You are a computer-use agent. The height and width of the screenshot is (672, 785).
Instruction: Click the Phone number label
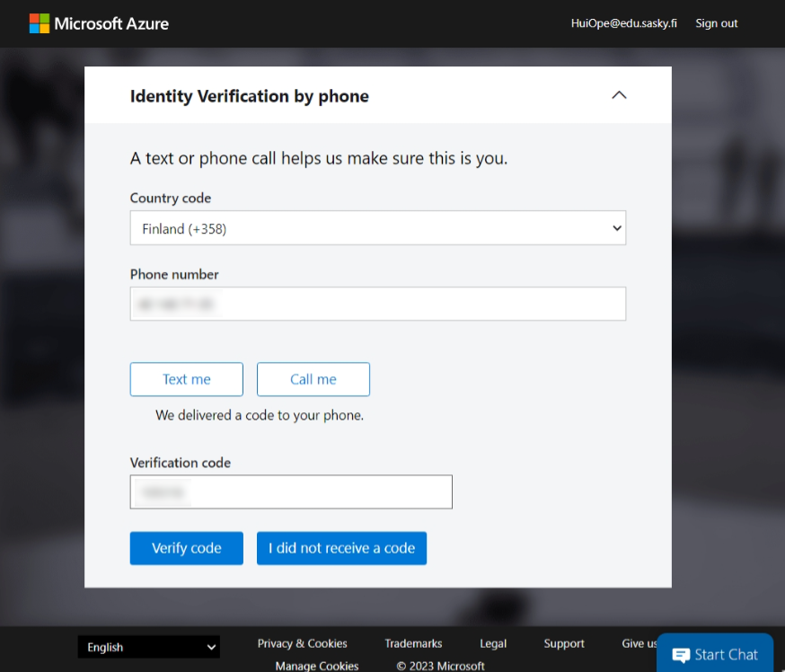(174, 274)
